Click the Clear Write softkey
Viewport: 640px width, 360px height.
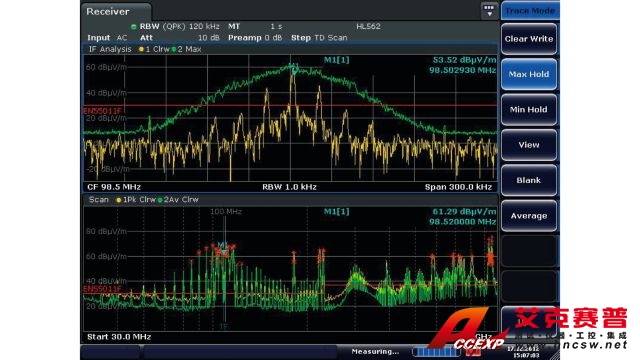[x=529, y=39]
